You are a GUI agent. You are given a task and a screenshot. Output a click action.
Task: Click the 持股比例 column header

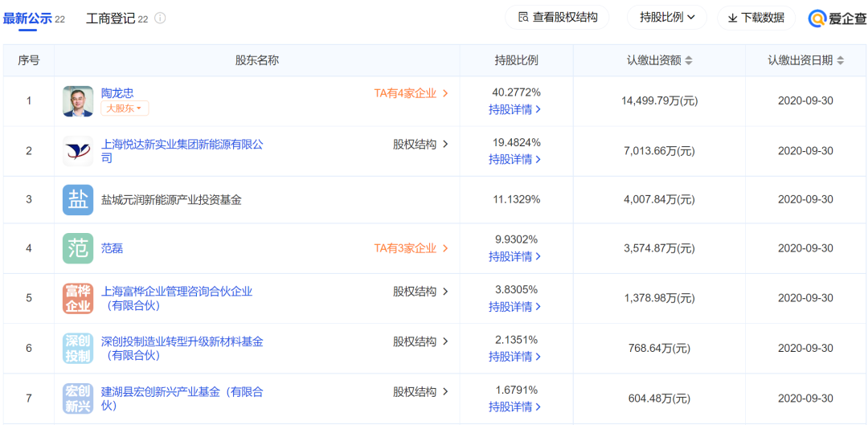point(517,61)
